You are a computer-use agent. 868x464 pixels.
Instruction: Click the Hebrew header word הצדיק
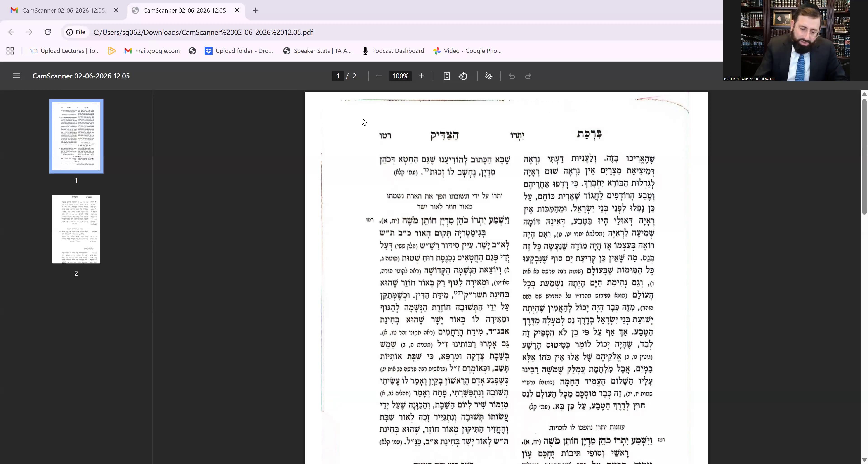(x=444, y=135)
